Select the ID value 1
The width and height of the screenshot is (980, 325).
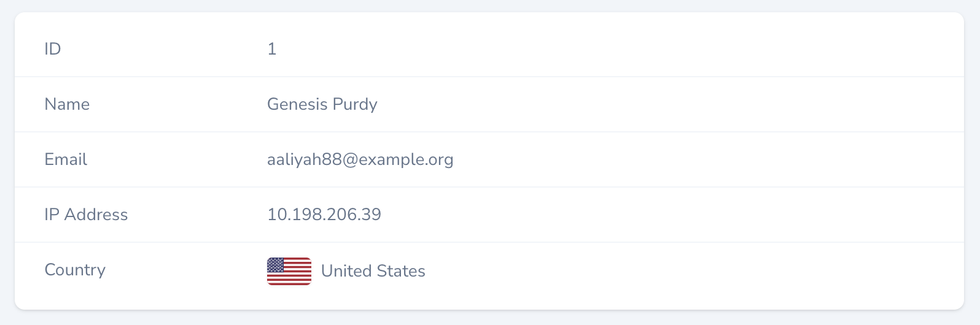[272, 49]
